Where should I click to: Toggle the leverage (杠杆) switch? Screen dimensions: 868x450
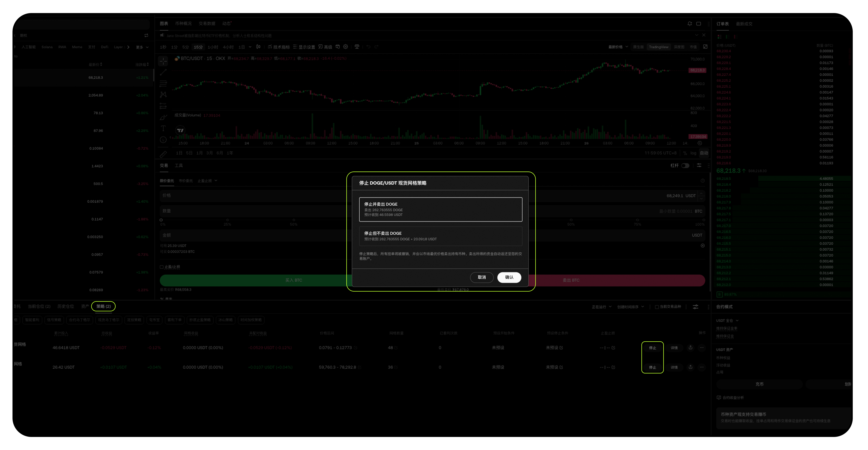point(685,166)
